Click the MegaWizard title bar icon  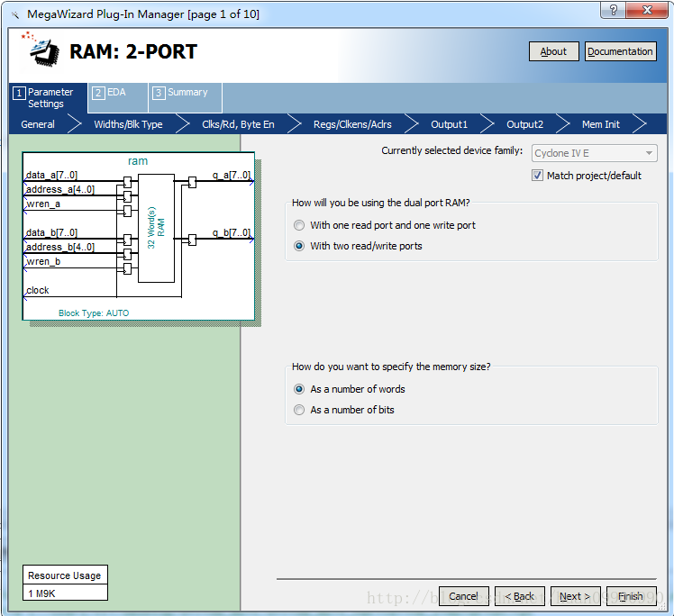(x=15, y=15)
